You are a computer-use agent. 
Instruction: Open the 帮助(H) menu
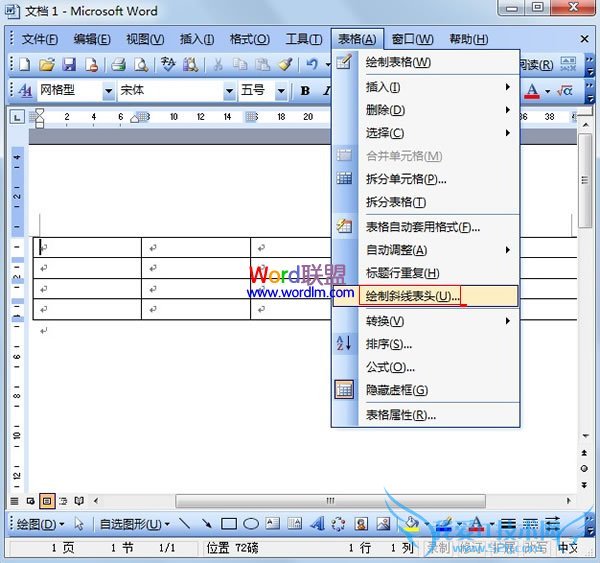469,39
